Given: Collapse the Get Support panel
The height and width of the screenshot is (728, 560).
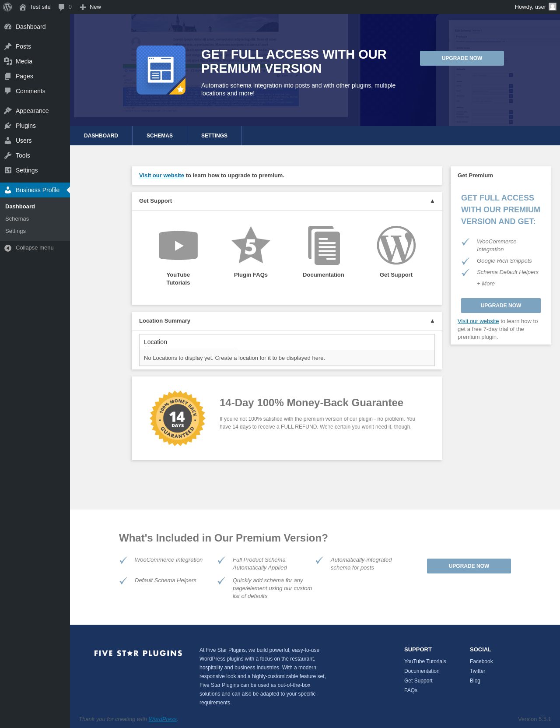Looking at the screenshot, I should (432, 201).
